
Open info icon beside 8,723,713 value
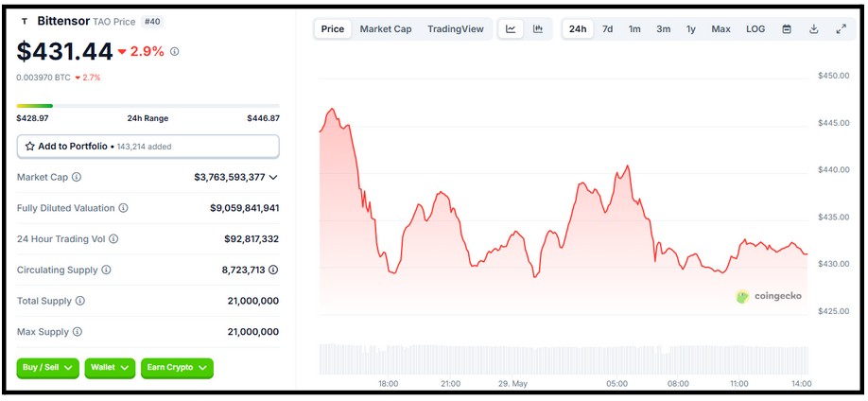click(273, 270)
